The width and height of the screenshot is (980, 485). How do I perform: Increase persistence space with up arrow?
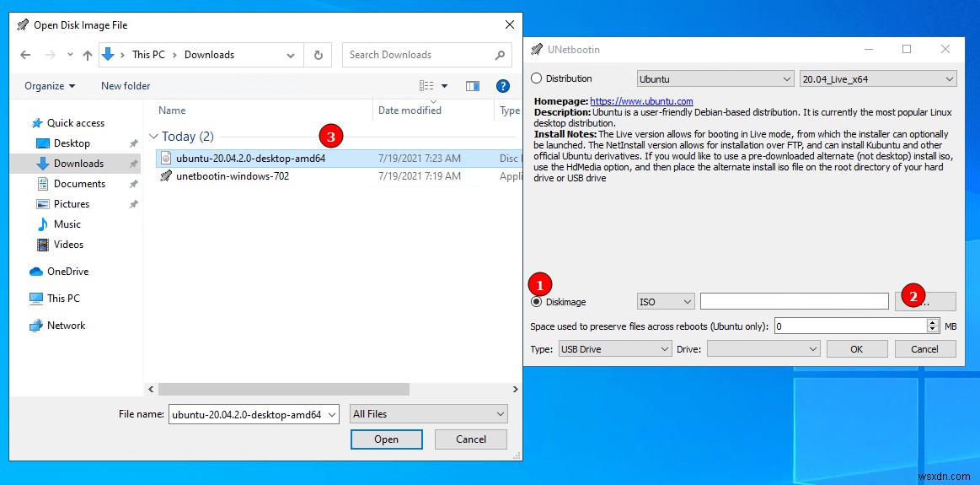pyautogui.click(x=933, y=322)
